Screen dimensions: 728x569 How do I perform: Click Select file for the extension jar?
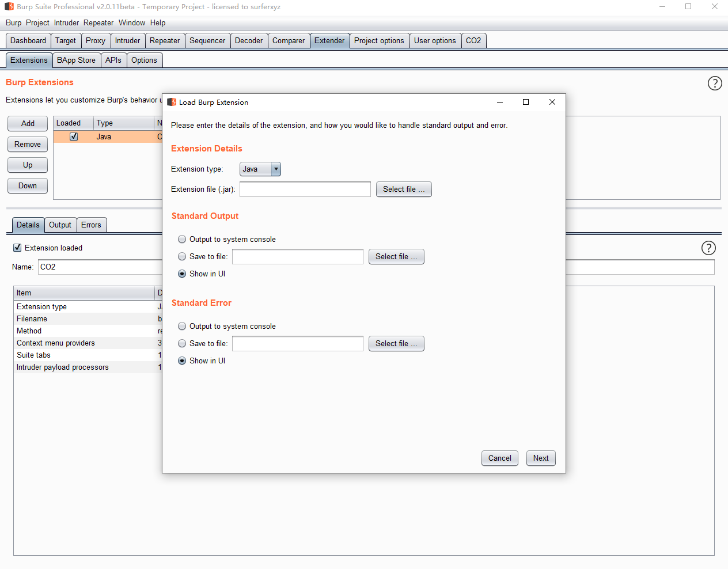point(403,189)
